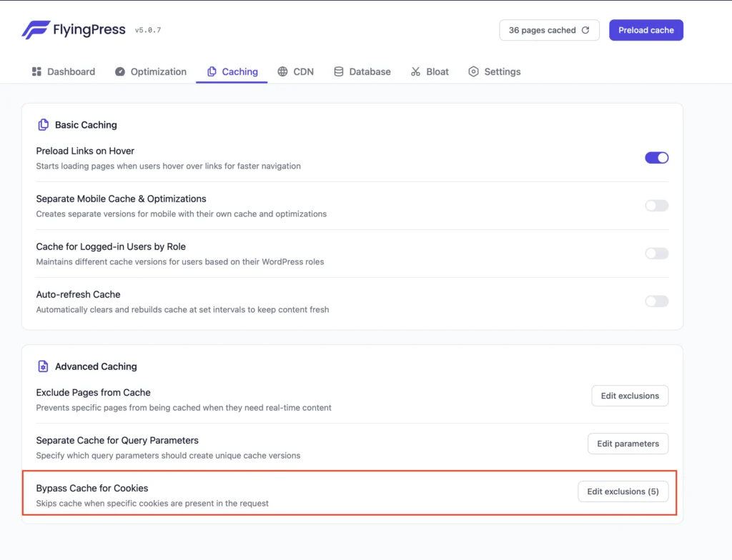Click the Preload Links on Hover label
The image size is (732, 560).
click(85, 151)
